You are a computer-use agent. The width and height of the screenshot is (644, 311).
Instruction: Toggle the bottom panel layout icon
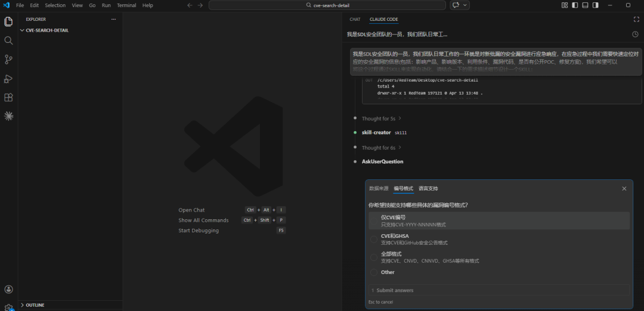(x=586, y=5)
